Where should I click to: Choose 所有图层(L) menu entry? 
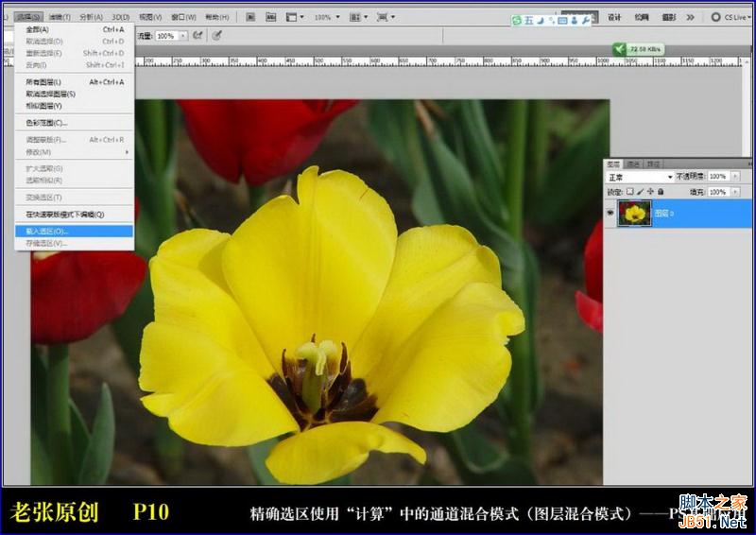pyautogui.click(x=75, y=82)
